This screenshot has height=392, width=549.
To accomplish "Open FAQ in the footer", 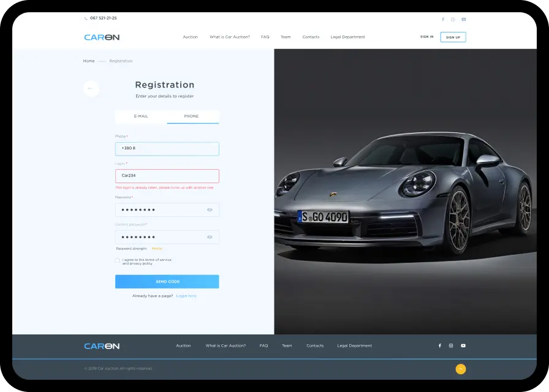I will [x=263, y=346].
